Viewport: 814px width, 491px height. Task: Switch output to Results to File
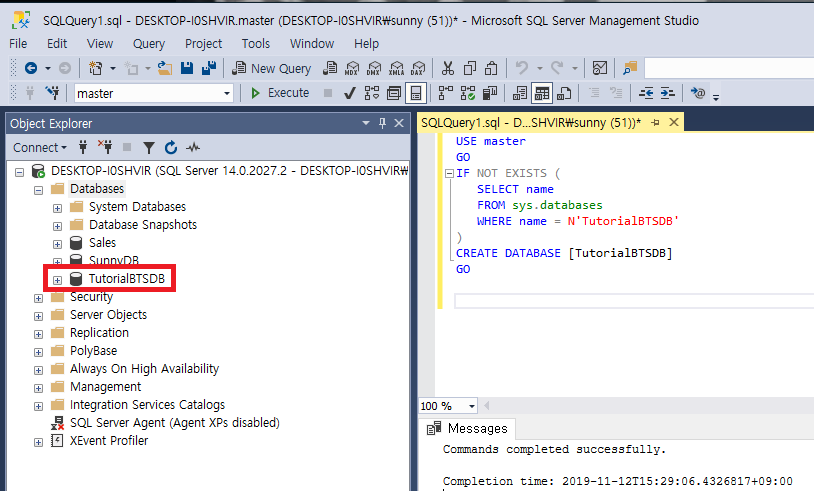(x=564, y=93)
